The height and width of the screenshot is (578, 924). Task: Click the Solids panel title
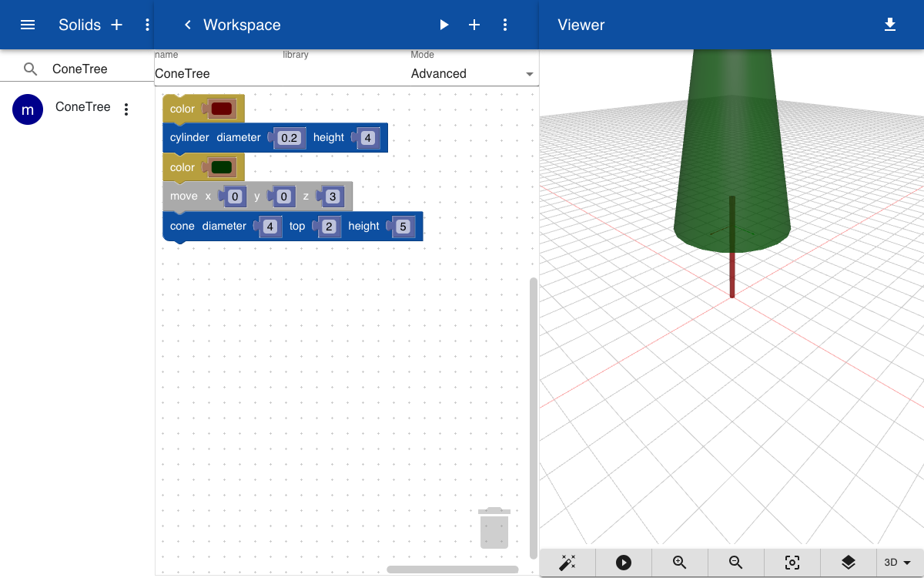pos(80,25)
